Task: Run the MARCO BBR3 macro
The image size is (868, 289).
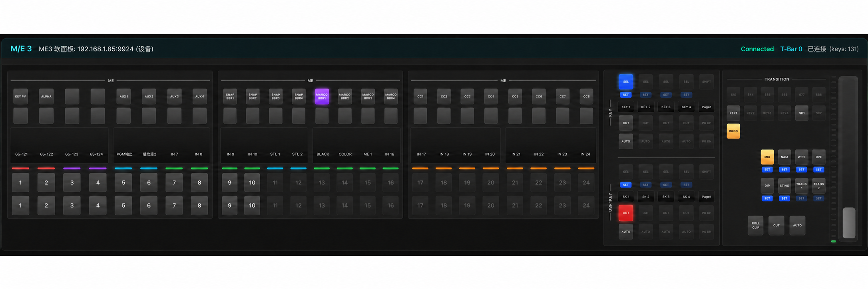Action: coord(368,97)
